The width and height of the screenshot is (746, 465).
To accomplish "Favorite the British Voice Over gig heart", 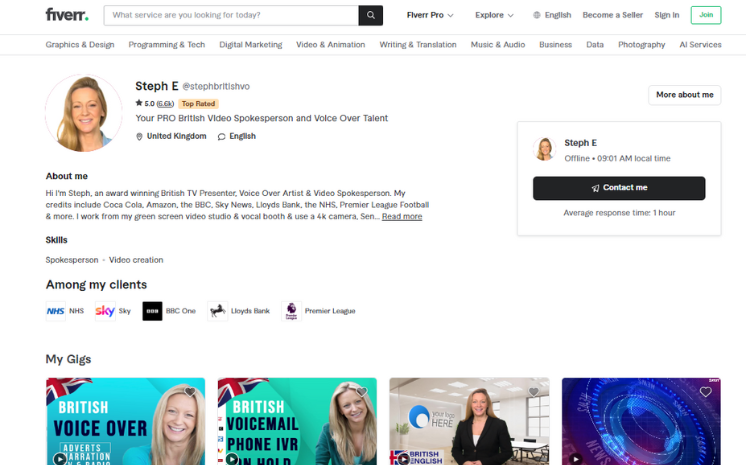I will click(190, 392).
